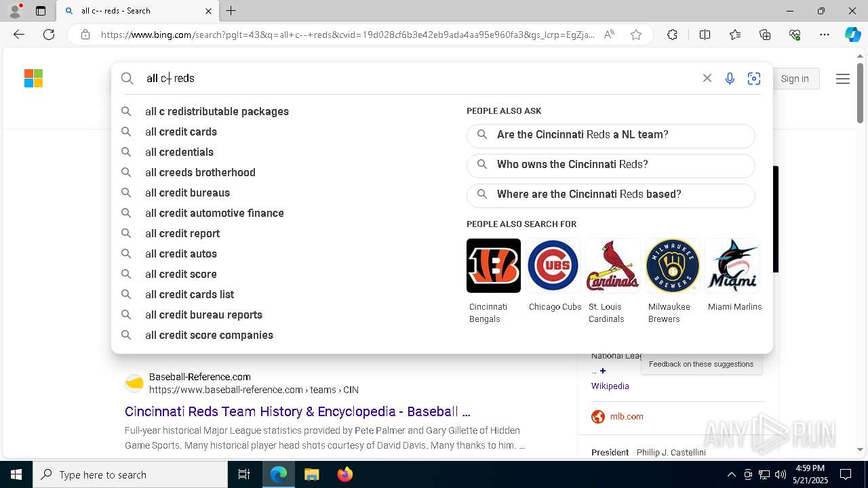Select suggestion 'all creeds brotherhood'
Viewport: 868px width, 488px height.
pyautogui.click(x=200, y=172)
